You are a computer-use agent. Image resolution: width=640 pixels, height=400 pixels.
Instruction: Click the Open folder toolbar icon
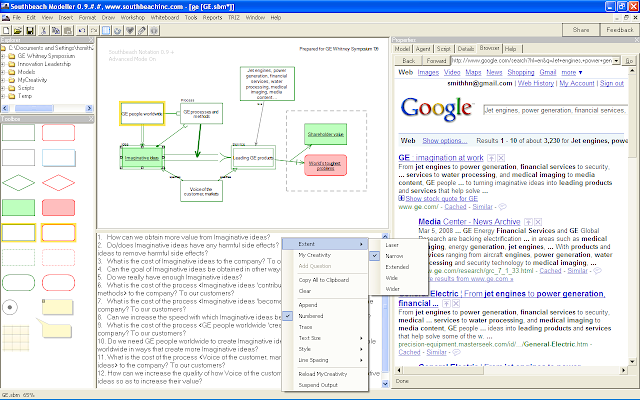click(x=18, y=30)
